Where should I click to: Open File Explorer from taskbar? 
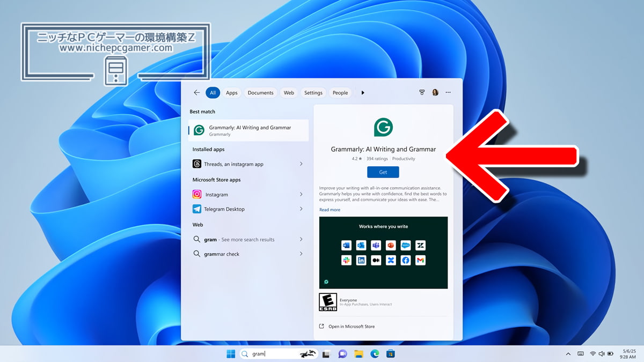click(358, 353)
